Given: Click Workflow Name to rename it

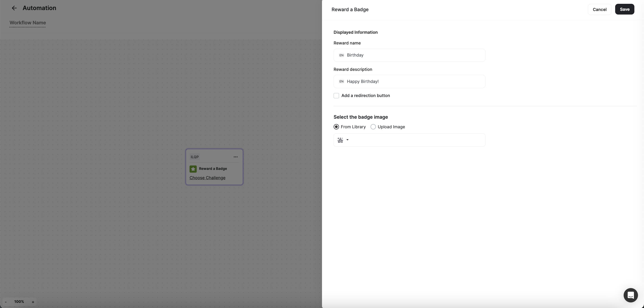Looking at the screenshot, I should coord(28,23).
